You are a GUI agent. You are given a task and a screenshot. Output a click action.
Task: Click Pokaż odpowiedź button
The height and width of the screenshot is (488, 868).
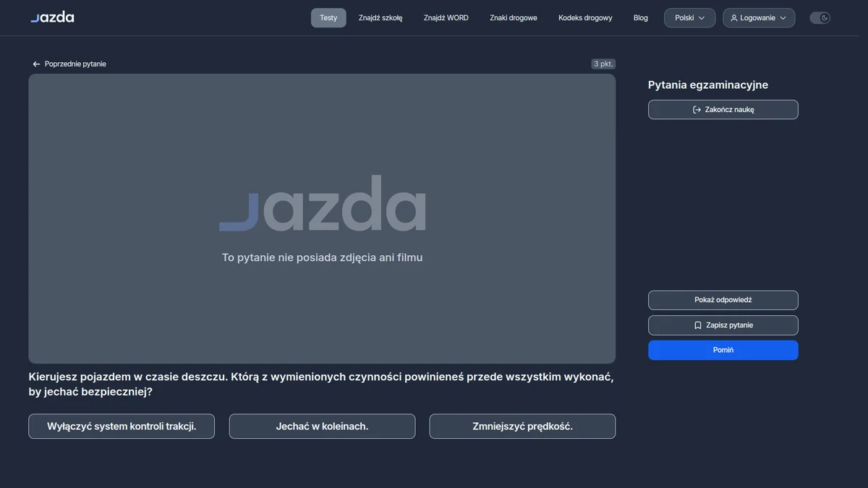723,300
